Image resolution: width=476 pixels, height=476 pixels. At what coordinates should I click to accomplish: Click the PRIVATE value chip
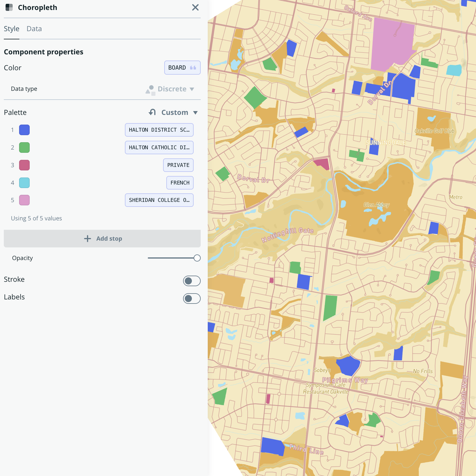point(178,165)
